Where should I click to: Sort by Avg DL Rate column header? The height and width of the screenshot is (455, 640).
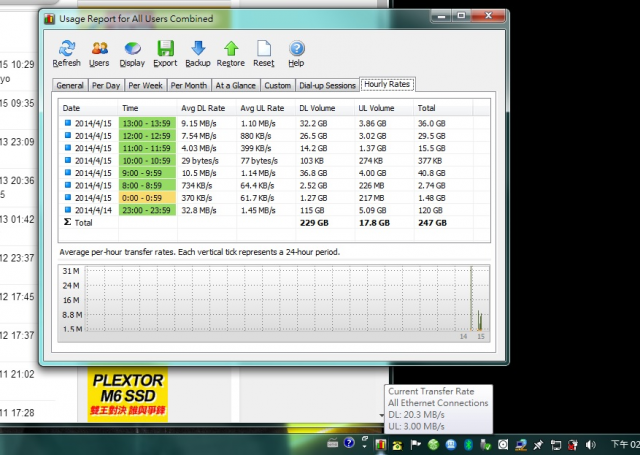pyautogui.click(x=207, y=108)
